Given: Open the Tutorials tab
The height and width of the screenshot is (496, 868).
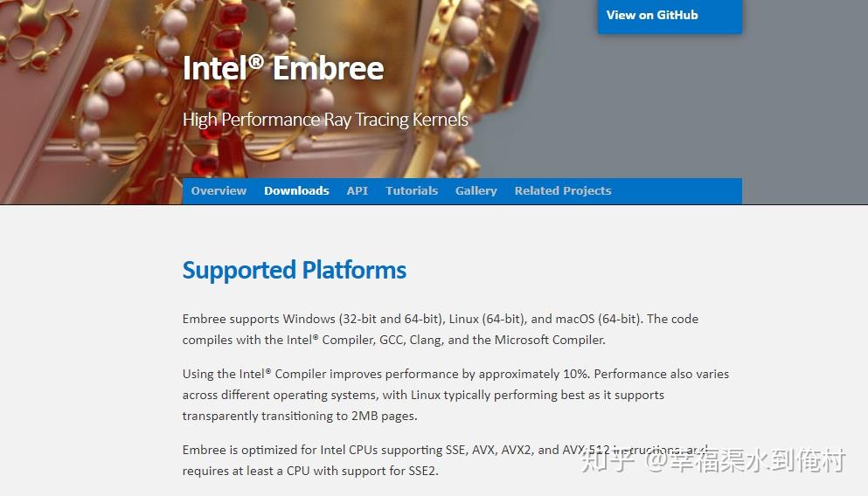Looking at the screenshot, I should 412,190.
